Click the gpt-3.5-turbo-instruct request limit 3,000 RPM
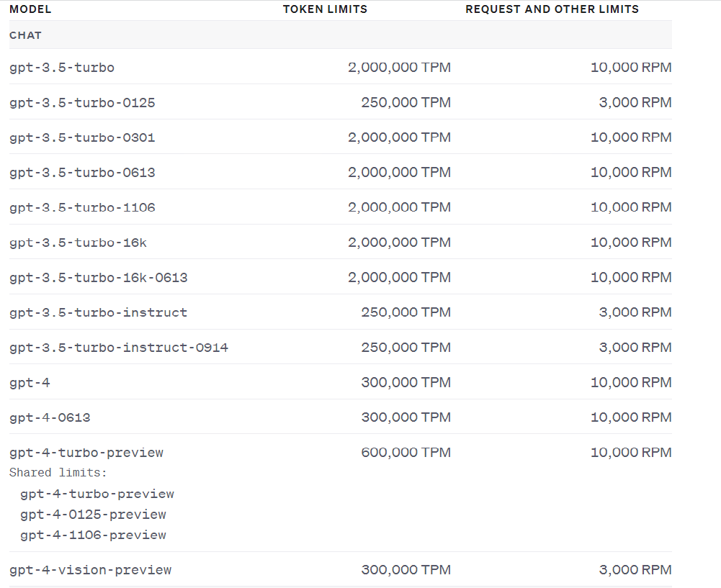The image size is (721, 588). 635,312
